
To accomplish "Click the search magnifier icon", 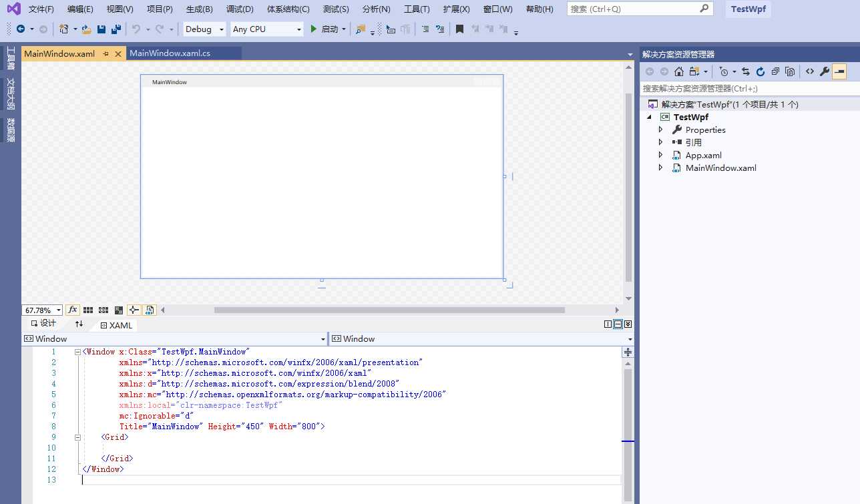I will (x=704, y=9).
